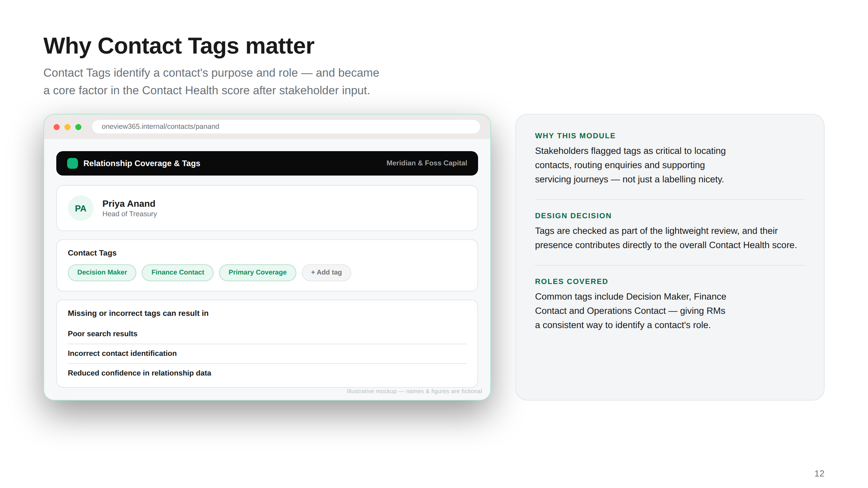This screenshot has width=868, height=488.
Task: Click the Illustrative mockup disclaimer text
Action: 414,391
